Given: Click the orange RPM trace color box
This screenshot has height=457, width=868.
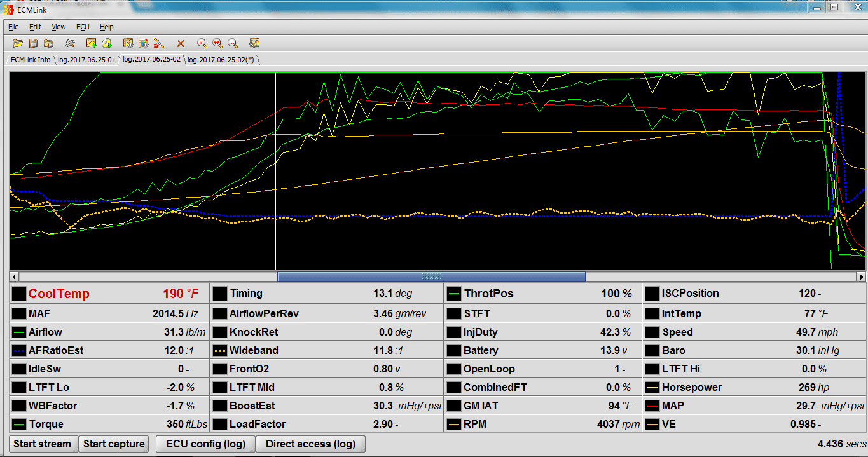Looking at the screenshot, I should click(x=453, y=424).
